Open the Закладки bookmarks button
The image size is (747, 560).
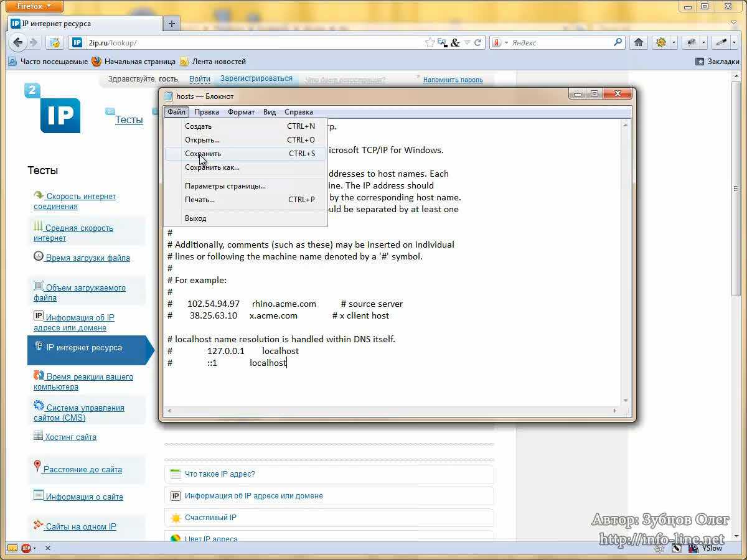tap(717, 62)
